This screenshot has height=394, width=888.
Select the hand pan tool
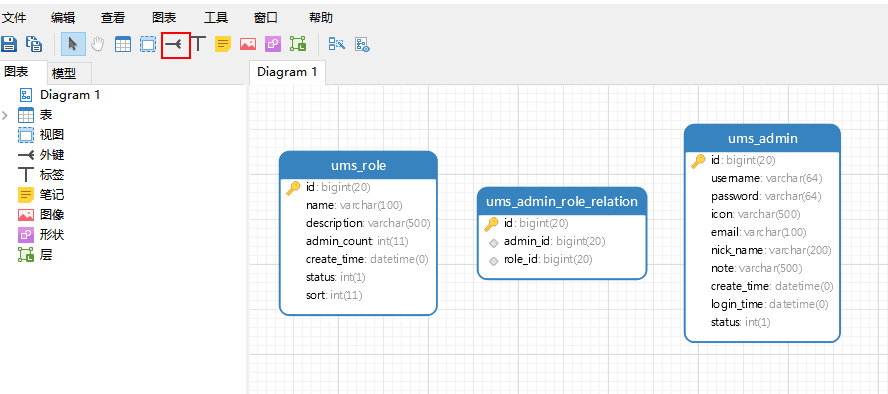click(98, 44)
